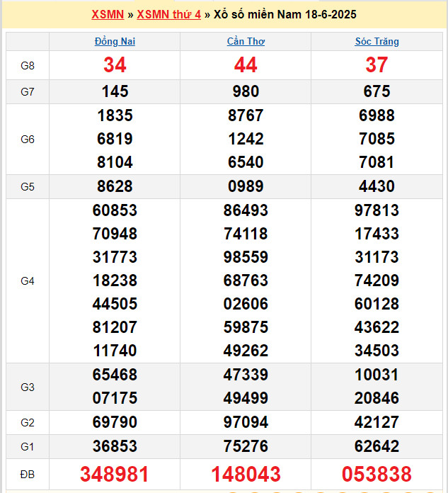This screenshot has height=493, width=448.
Task: Click G4 number 59875
Action: pyautogui.click(x=246, y=327)
